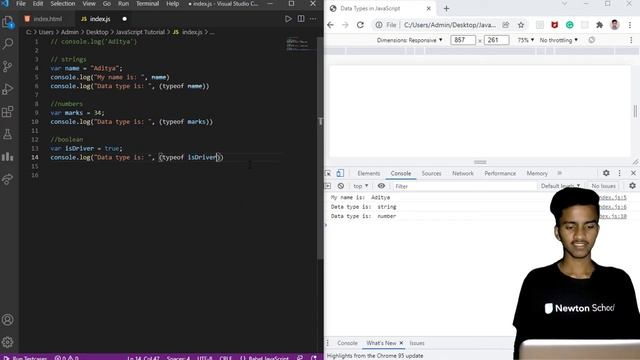
Task: Click the VS Code editor vertical scrollbar
Action: pyautogui.click(x=320, y=147)
